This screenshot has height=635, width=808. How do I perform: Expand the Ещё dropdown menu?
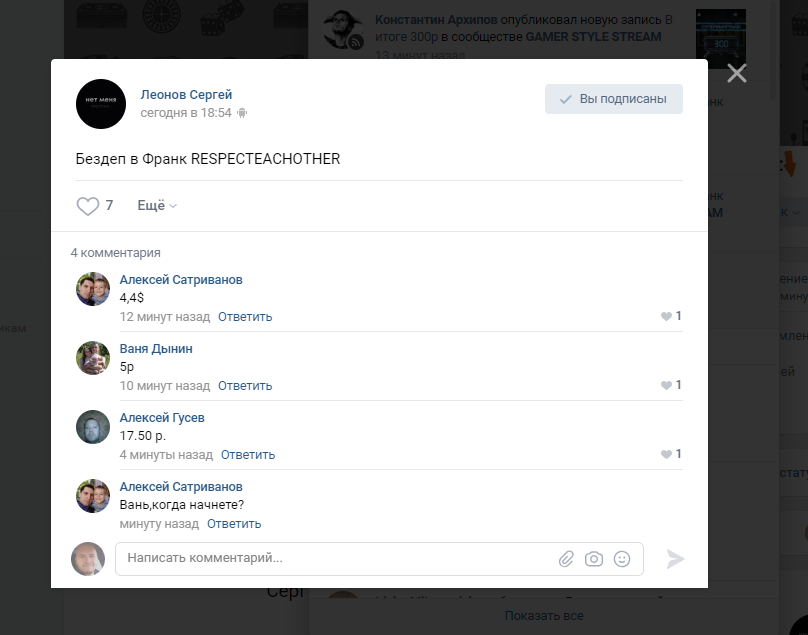[x=157, y=206]
